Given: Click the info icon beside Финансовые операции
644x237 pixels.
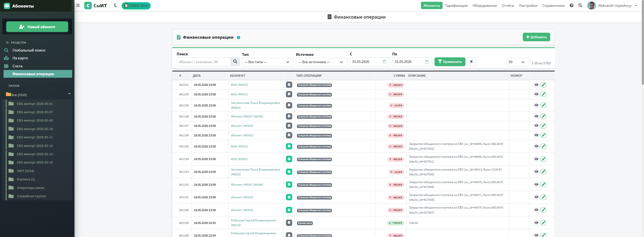Looking at the screenshot, I should [239, 37].
